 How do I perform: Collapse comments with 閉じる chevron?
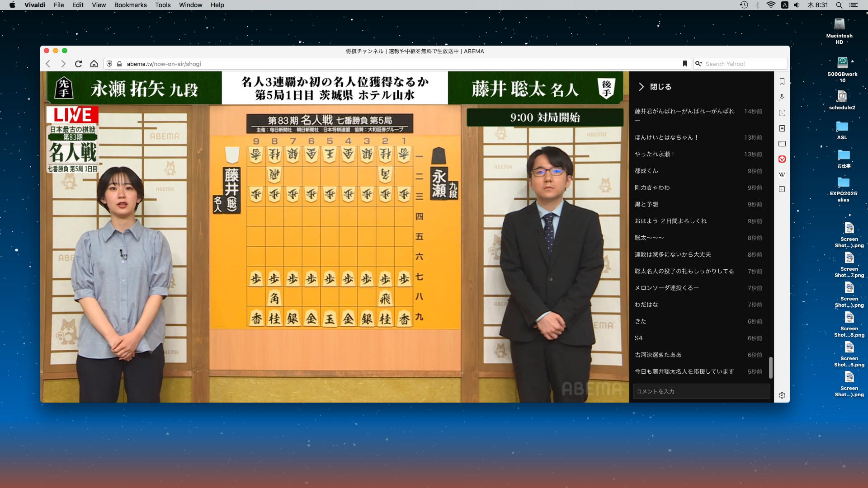641,87
